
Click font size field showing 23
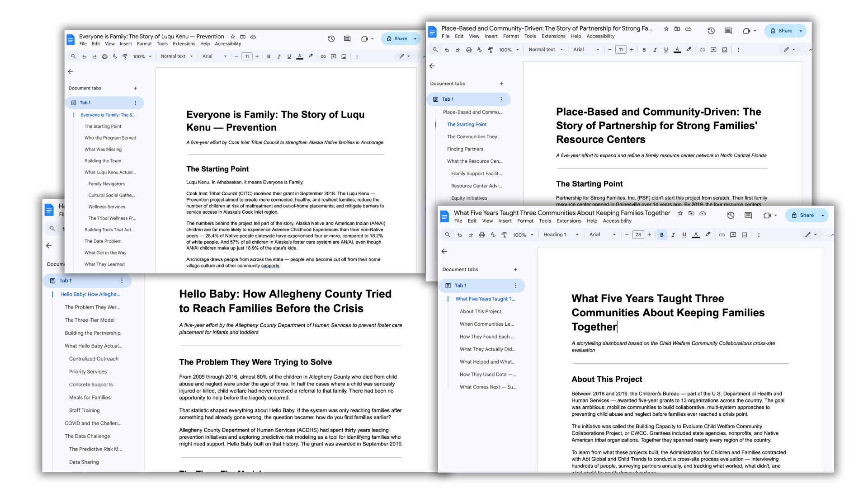[638, 235]
